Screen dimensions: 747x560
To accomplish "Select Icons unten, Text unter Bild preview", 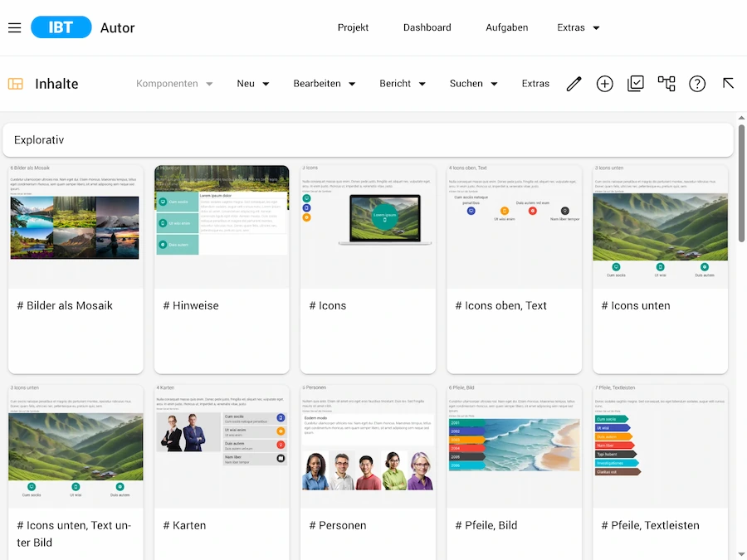I will (x=76, y=446).
